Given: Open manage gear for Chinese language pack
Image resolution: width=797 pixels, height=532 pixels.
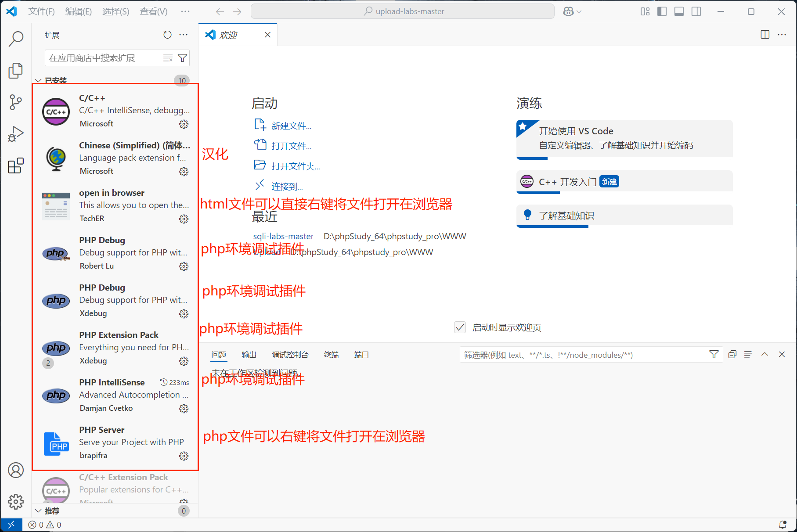Looking at the screenshot, I should point(184,172).
